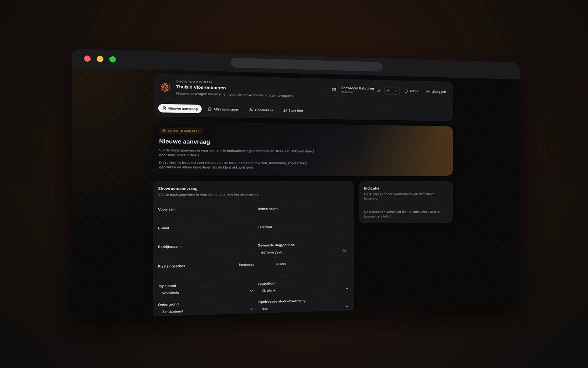
Task: Click the Plaats input field
Action: pyautogui.click(x=313, y=271)
